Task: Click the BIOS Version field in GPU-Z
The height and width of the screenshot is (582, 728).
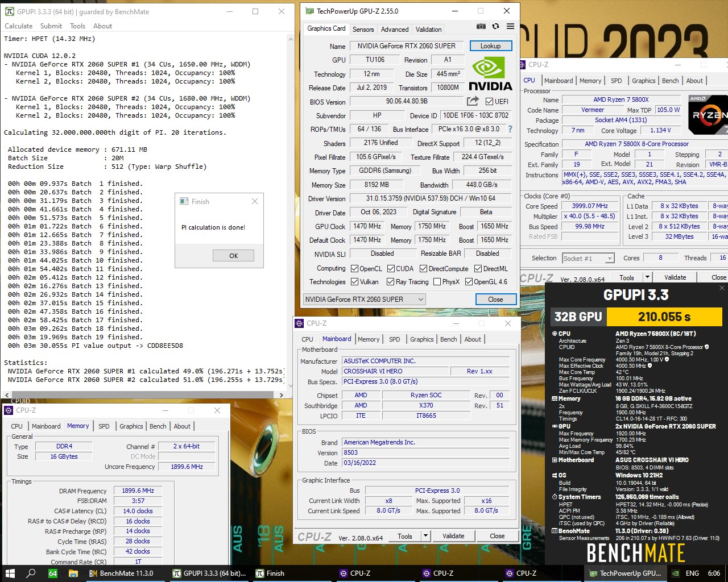Action: (x=407, y=102)
